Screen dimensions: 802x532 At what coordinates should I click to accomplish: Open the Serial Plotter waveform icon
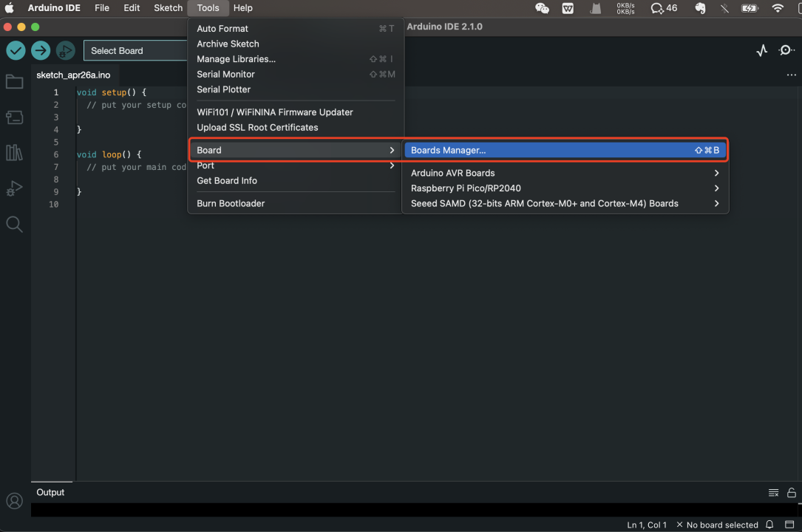tap(762, 50)
